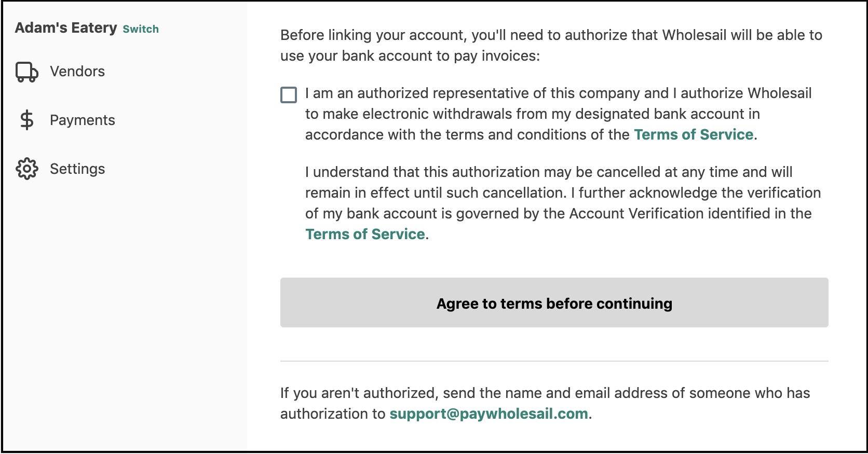Click the "If you aren't authorized" note
Image resolution: width=868 pixels, height=454 pixels.
coord(545,404)
